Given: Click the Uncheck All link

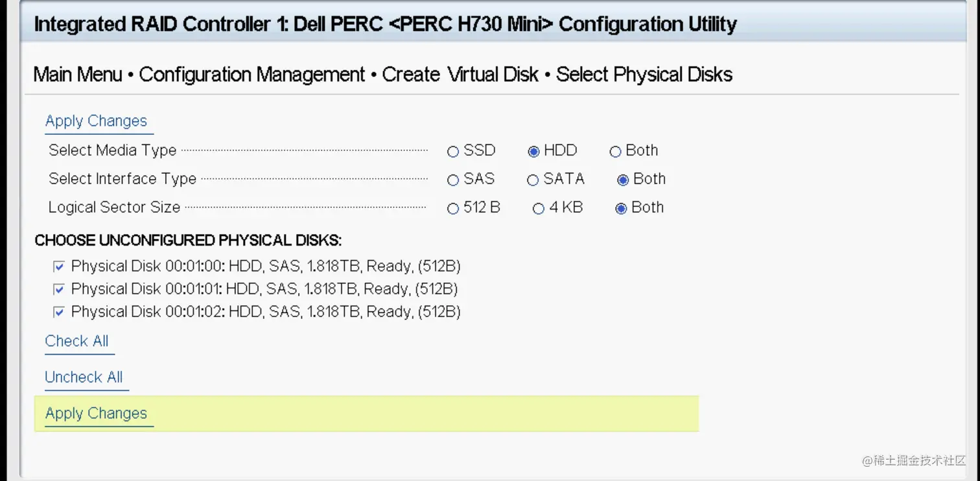Looking at the screenshot, I should point(84,377).
